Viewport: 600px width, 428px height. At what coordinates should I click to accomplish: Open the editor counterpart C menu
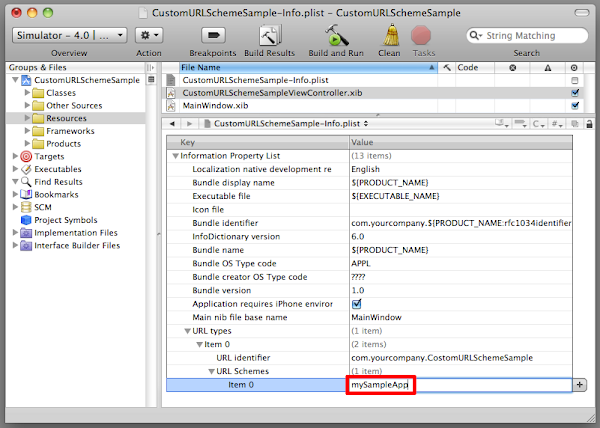(x=539, y=124)
